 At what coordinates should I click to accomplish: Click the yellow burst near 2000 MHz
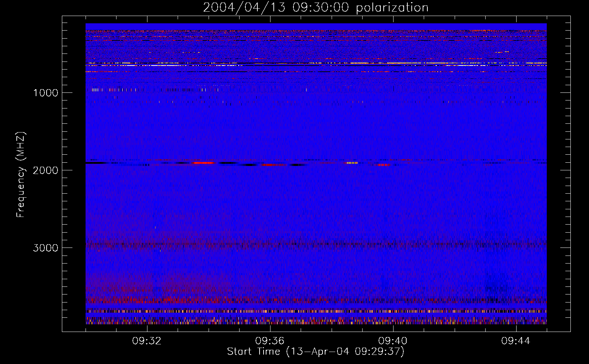(352, 163)
